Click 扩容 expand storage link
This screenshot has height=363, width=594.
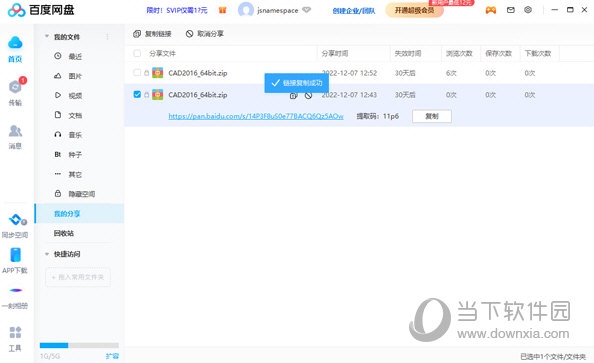tap(112, 356)
